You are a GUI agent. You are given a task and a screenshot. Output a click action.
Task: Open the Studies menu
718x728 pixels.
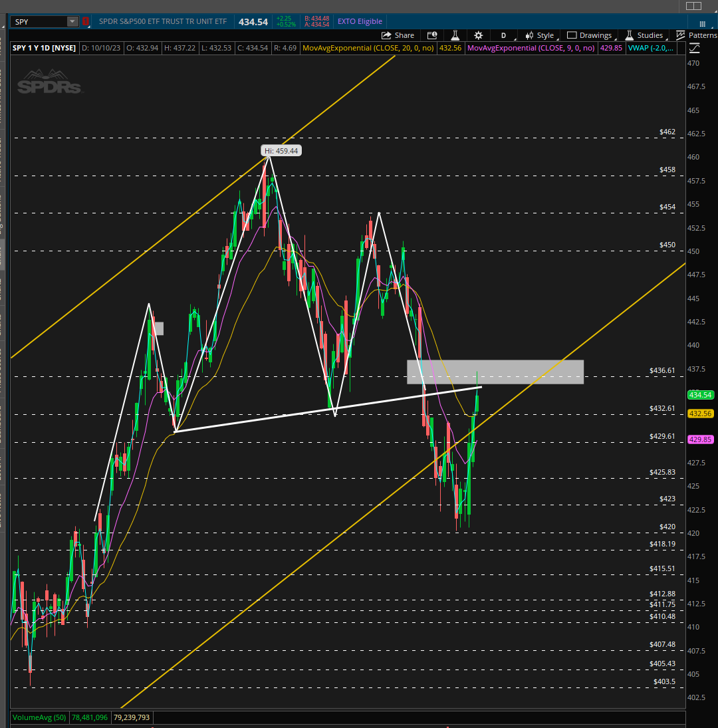coord(645,35)
